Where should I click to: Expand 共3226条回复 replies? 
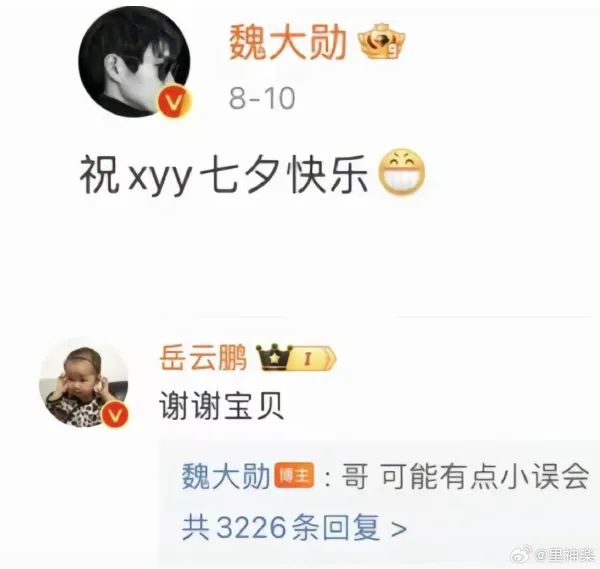tap(294, 527)
